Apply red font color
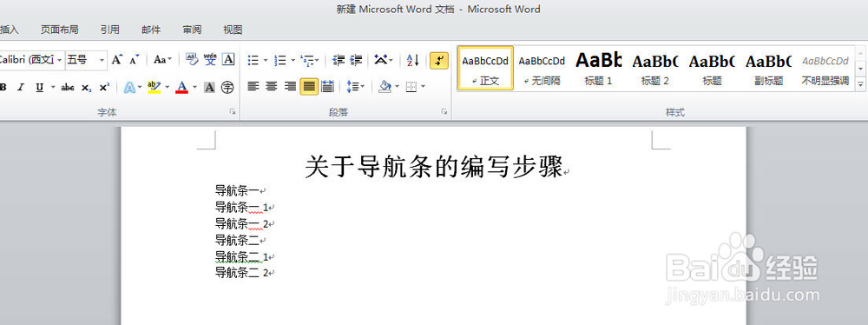Image resolution: width=868 pixels, height=325 pixels. click(x=181, y=87)
